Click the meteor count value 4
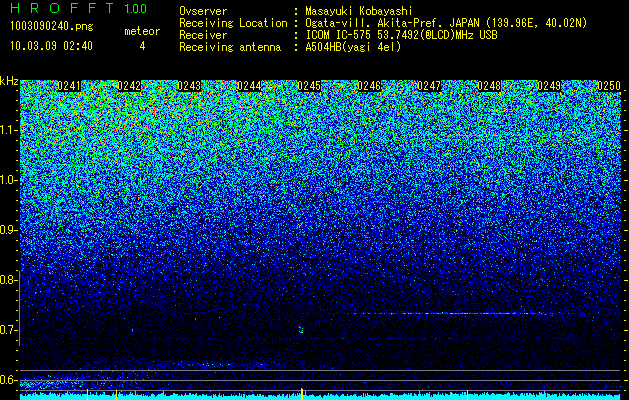 coord(142,46)
